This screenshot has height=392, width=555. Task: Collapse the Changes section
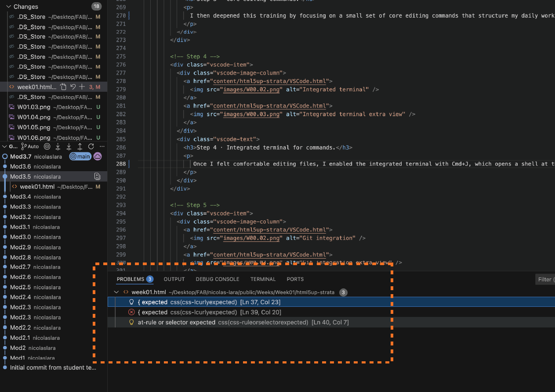(9, 7)
